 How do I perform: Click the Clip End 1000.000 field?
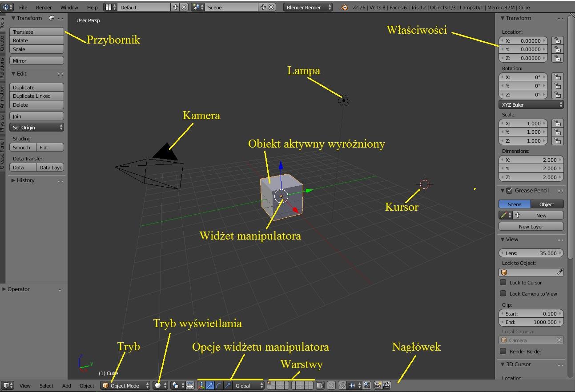tap(531, 322)
